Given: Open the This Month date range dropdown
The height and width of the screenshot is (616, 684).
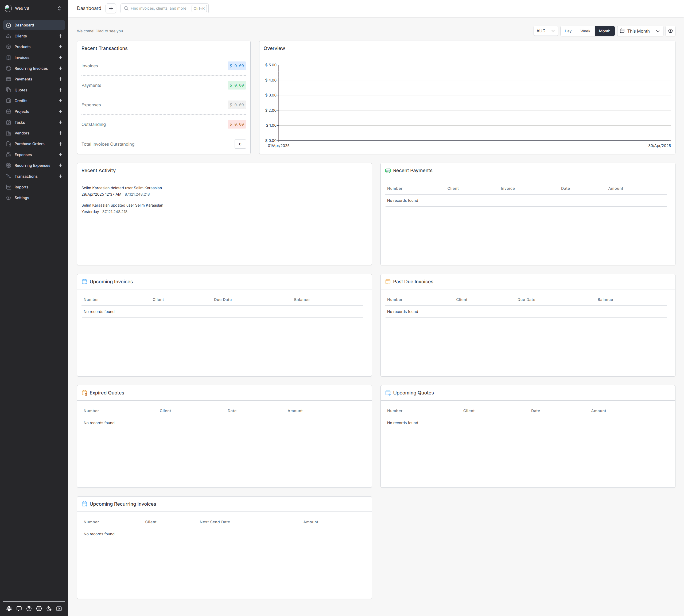Looking at the screenshot, I should click(640, 31).
